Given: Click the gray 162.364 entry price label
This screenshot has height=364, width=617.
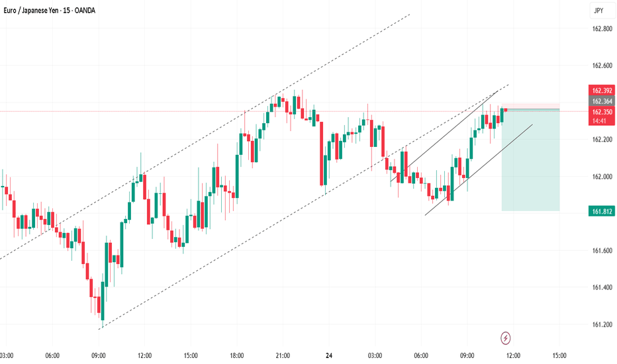Looking at the screenshot, I should [x=602, y=101].
